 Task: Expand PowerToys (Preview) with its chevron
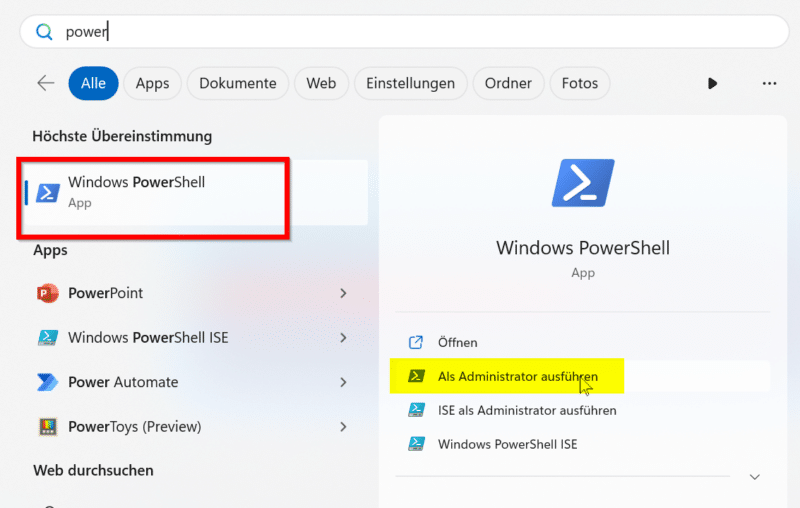coord(343,426)
